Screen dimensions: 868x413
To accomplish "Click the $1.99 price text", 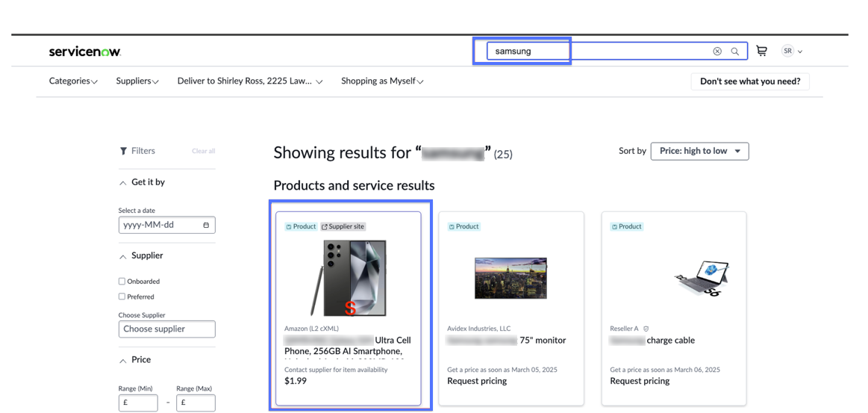I will point(295,381).
